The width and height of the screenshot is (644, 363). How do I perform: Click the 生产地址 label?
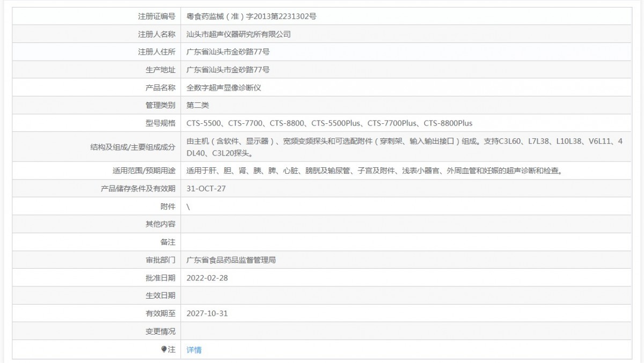coord(160,69)
